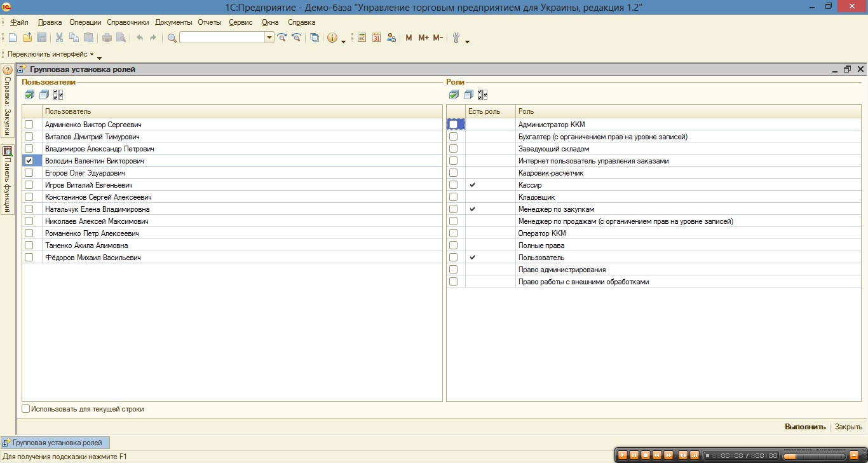Click the Help info icon
Image resolution: width=868 pixels, height=463 pixels.
[332, 38]
